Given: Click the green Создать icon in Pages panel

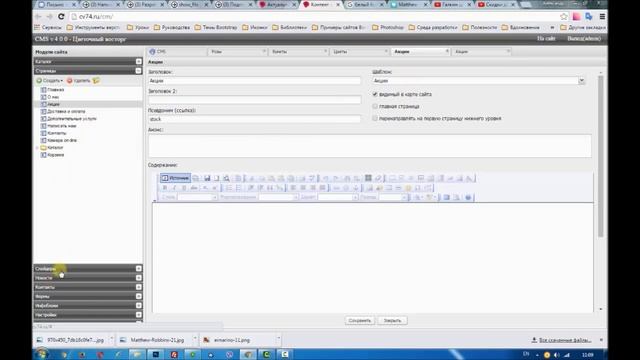Looking at the screenshot, I should click(39, 81).
